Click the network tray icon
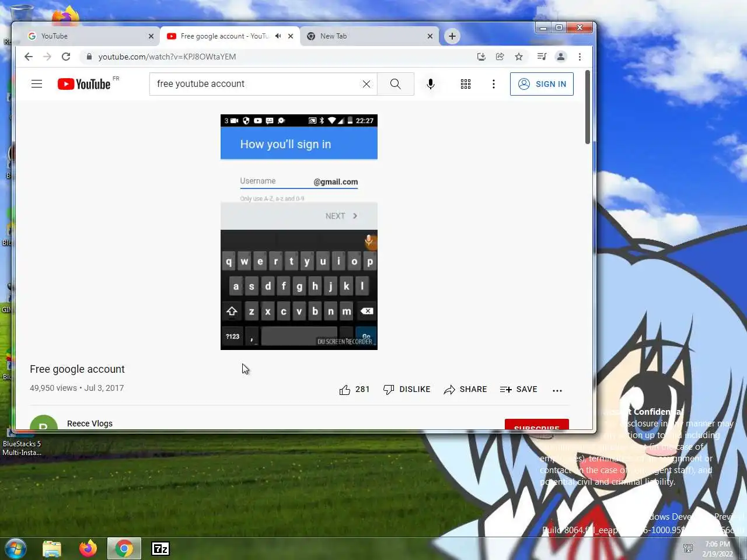 688,548
